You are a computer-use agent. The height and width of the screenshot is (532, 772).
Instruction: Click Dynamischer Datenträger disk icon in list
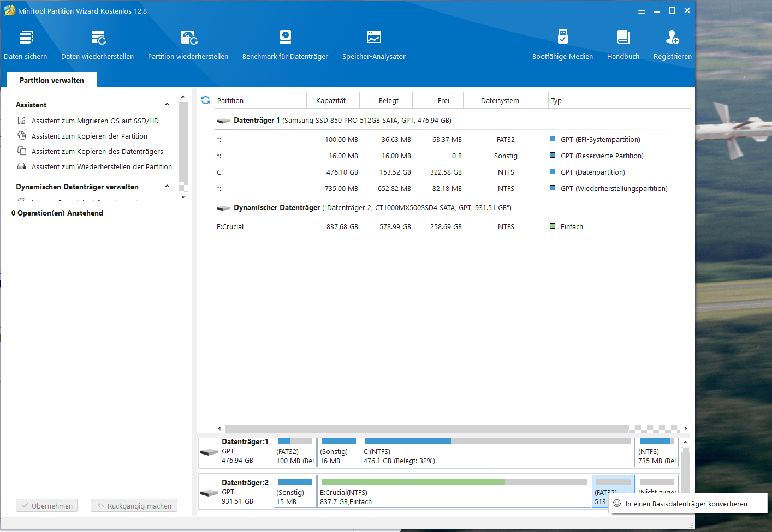click(223, 208)
